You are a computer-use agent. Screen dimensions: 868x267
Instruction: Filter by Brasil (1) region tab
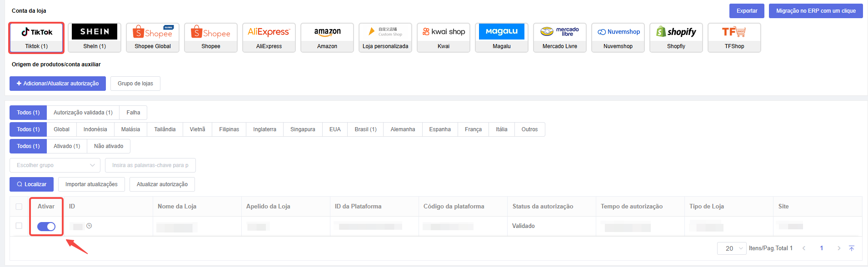click(x=365, y=129)
